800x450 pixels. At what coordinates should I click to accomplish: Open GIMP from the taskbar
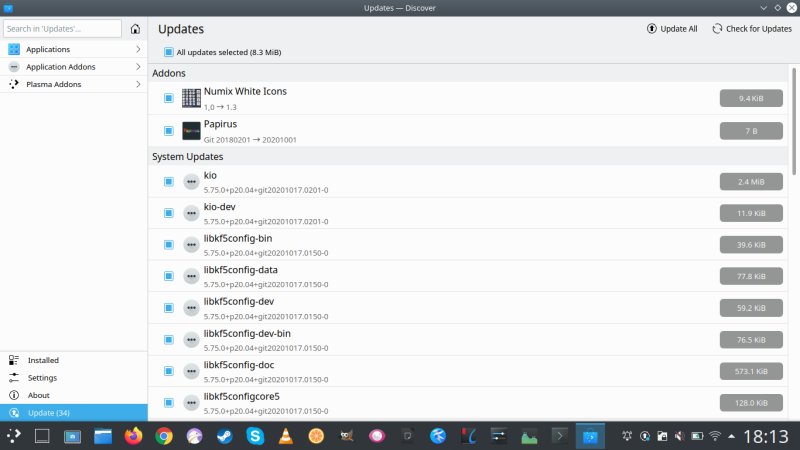(347, 436)
